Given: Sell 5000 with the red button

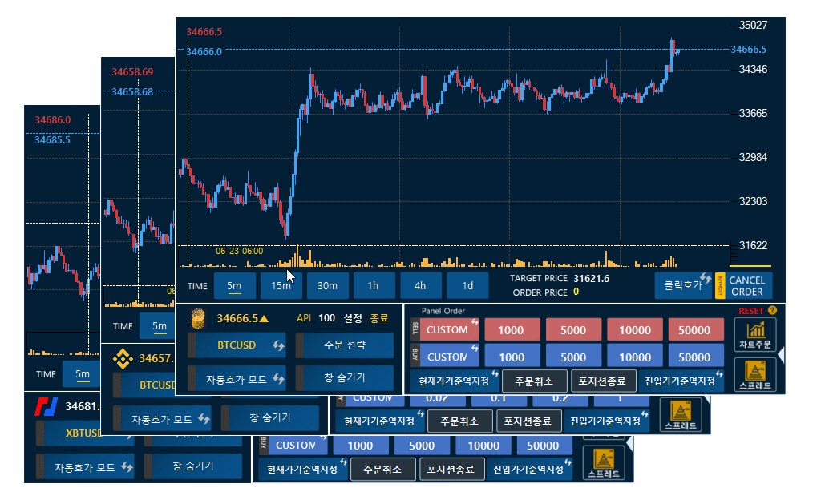Looking at the screenshot, I should tap(573, 329).
